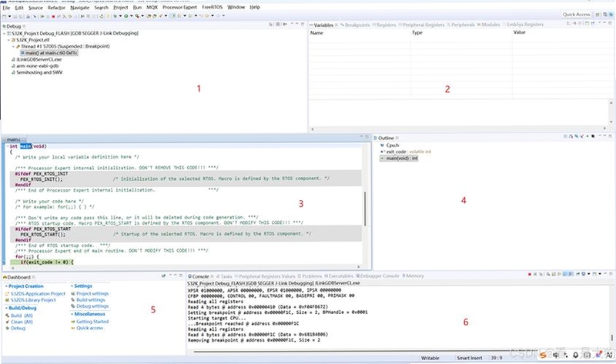Click the Resume icon in main toolbar

click(x=42, y=16)
